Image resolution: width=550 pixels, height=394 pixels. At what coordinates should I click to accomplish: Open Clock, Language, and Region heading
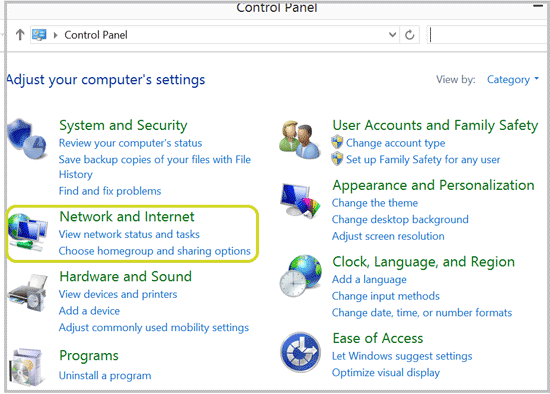[423, 262]
